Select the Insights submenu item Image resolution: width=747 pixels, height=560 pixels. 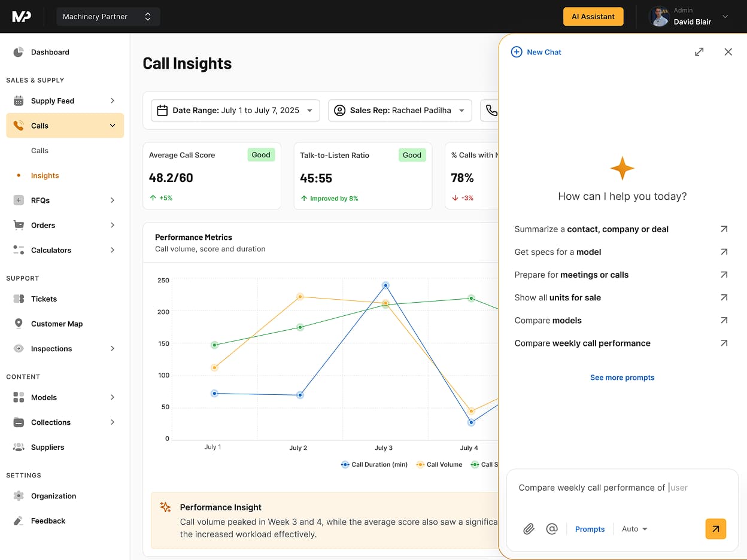tap(45, 175)
